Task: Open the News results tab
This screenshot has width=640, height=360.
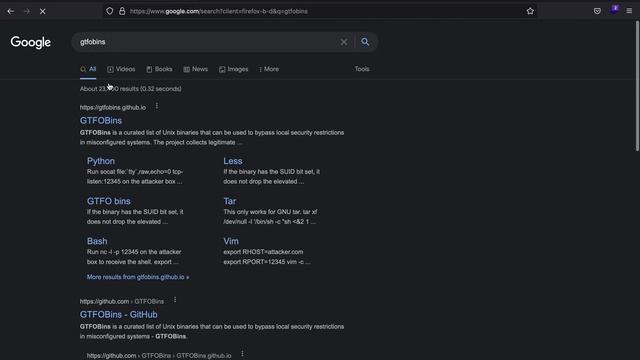Action: 196,69
